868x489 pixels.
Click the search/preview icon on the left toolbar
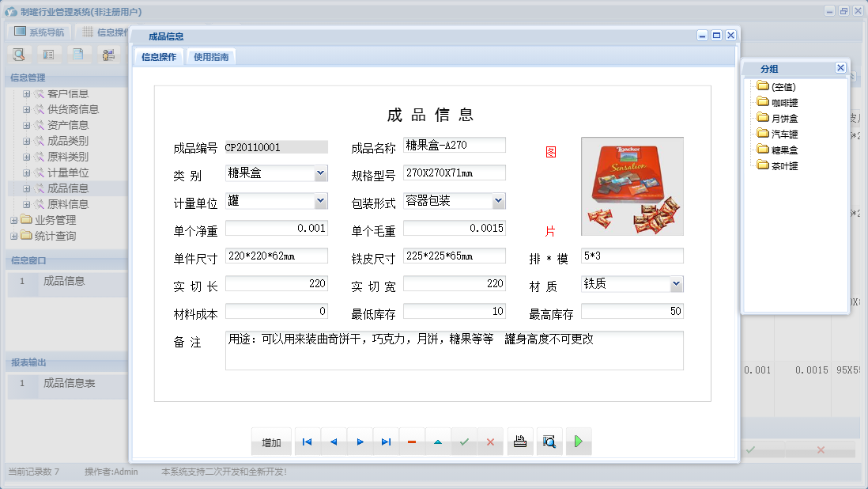point(19,54)
